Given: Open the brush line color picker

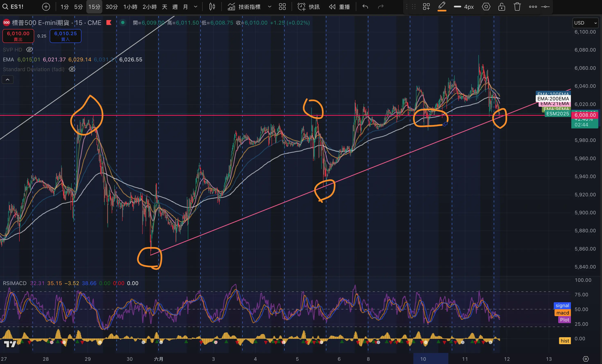Looking at the screenshot, I should click(x=442, y=7).
